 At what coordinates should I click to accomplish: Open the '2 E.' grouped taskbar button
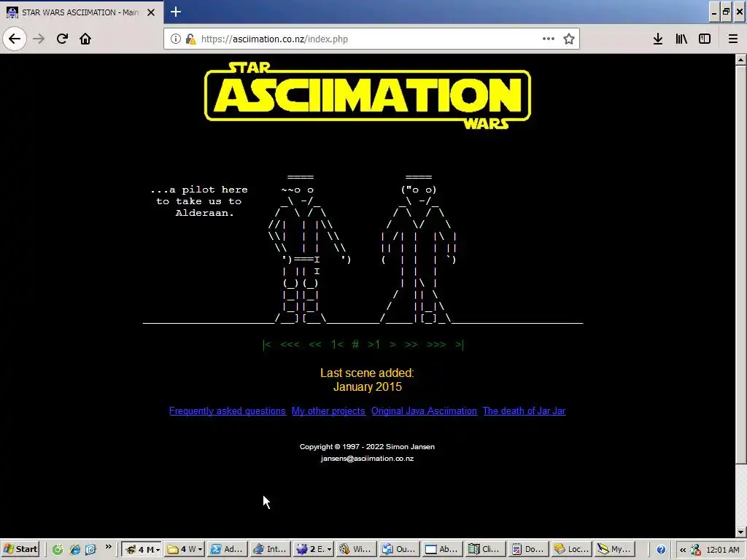[x=313, y=549]
